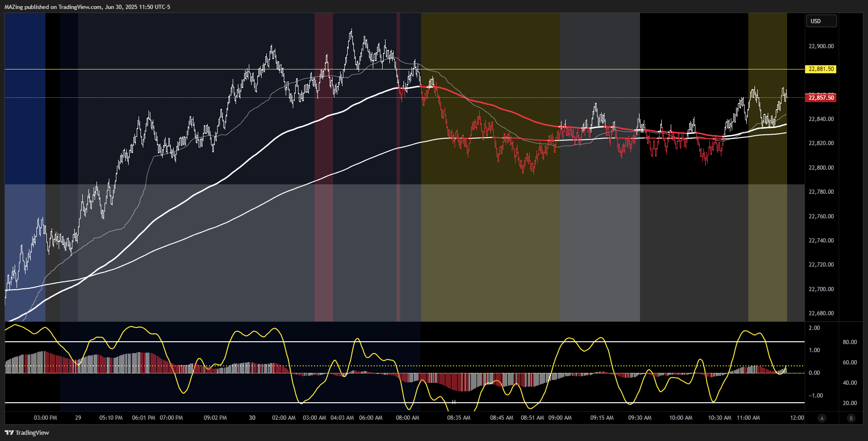This screenshot has height=441, width=868.
Task: Click the 09:30 AM time label
Action: tap(640, 418)
